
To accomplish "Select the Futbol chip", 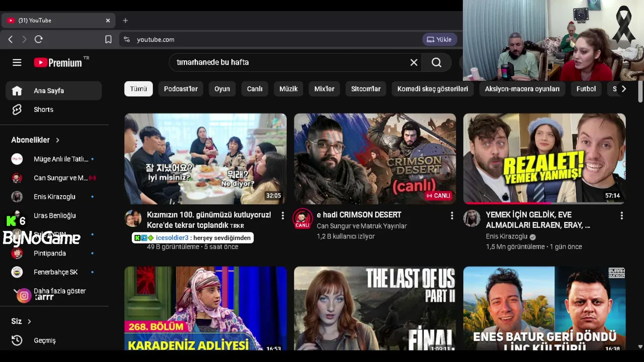I will tap(586, 89).
